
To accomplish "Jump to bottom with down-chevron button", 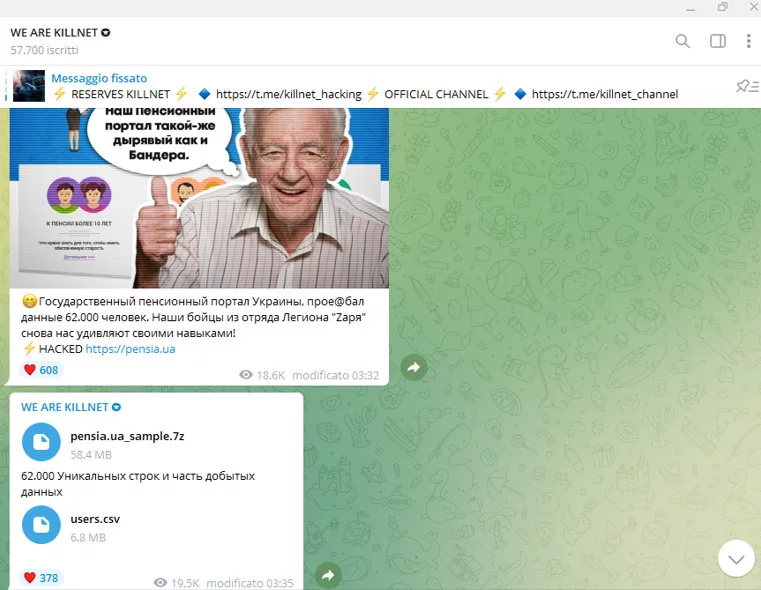I will click(x=736, y=558).
